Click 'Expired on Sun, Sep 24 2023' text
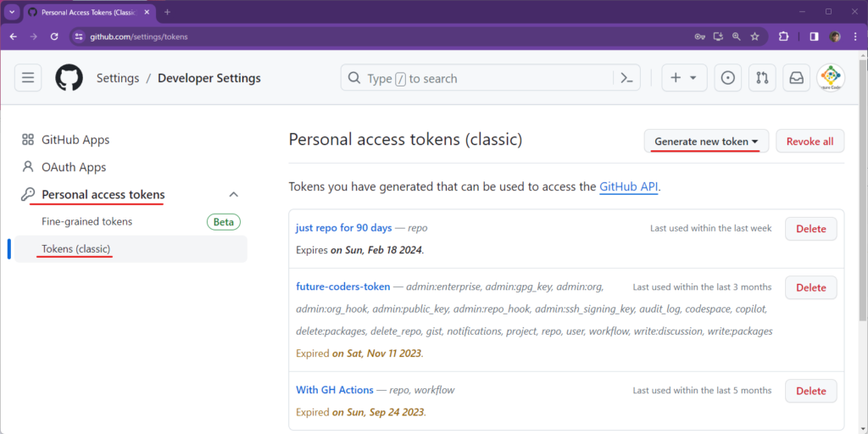 tap(361, 413)
